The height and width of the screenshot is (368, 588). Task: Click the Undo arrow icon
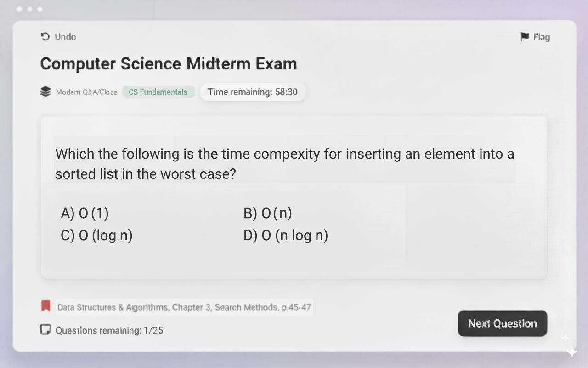tap(45, 37)
